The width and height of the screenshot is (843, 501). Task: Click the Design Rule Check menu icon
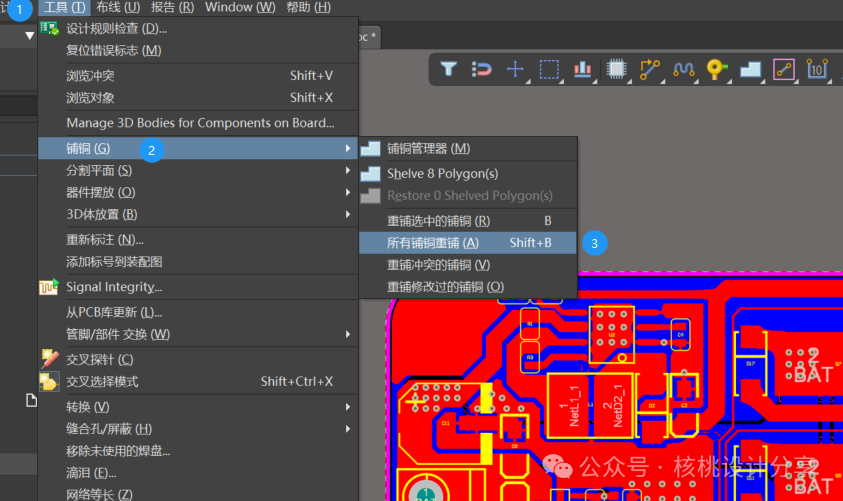pyautogui.click(x=49, y=28)
